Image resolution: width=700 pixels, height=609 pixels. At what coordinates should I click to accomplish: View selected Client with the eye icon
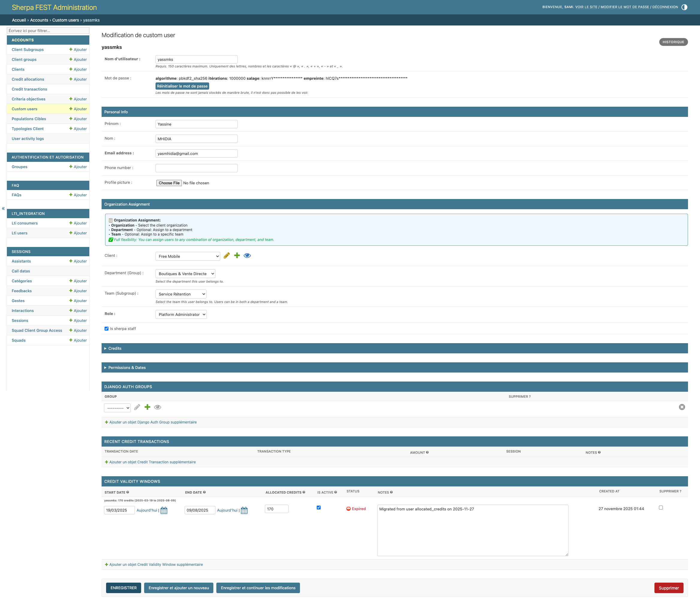coord(247,256)
